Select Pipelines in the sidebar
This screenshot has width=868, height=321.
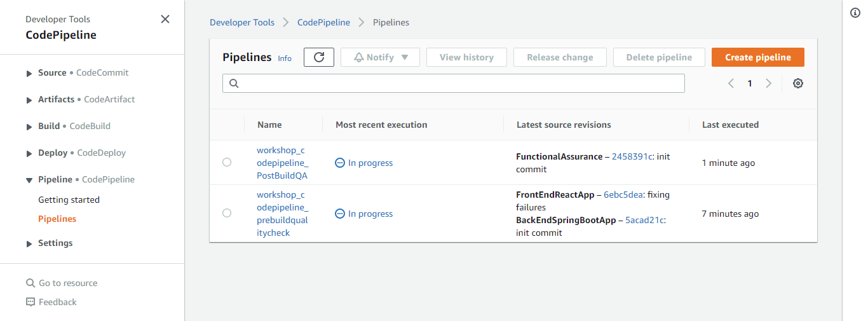click(57, 219)
